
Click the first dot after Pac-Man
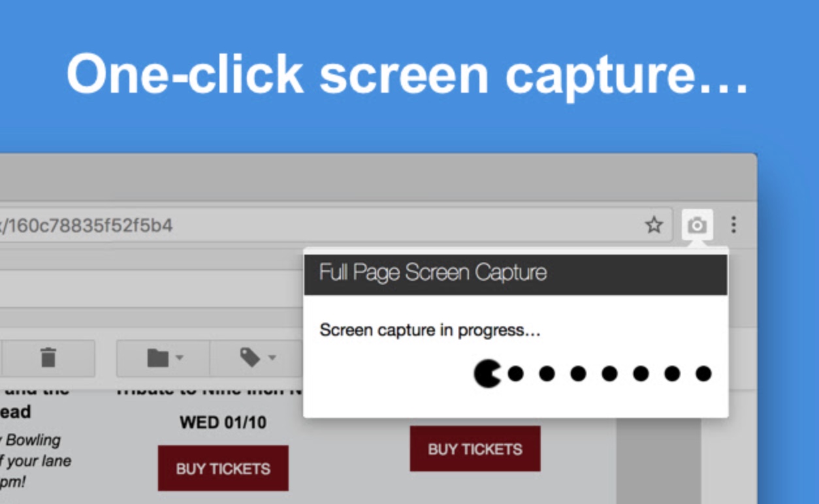516,373
